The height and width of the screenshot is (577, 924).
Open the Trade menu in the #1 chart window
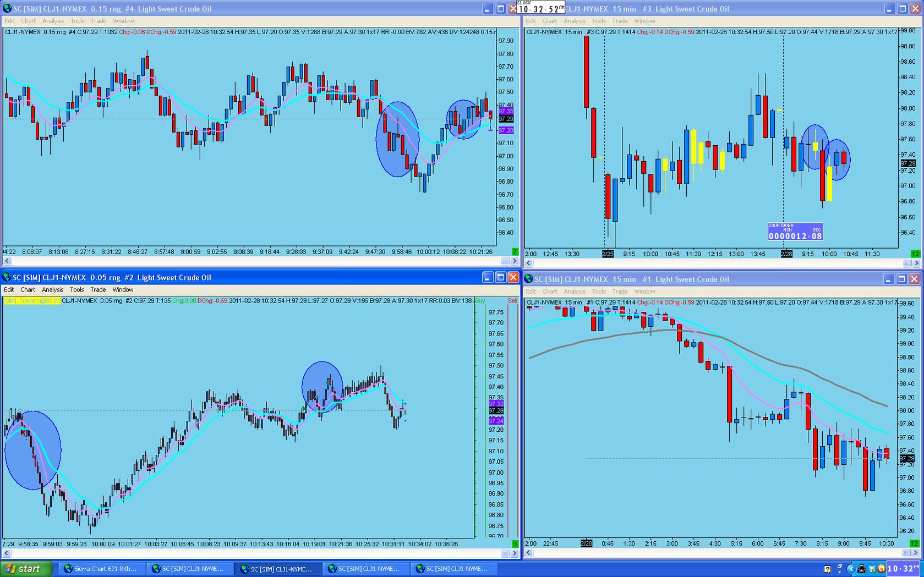coord(620,292)
